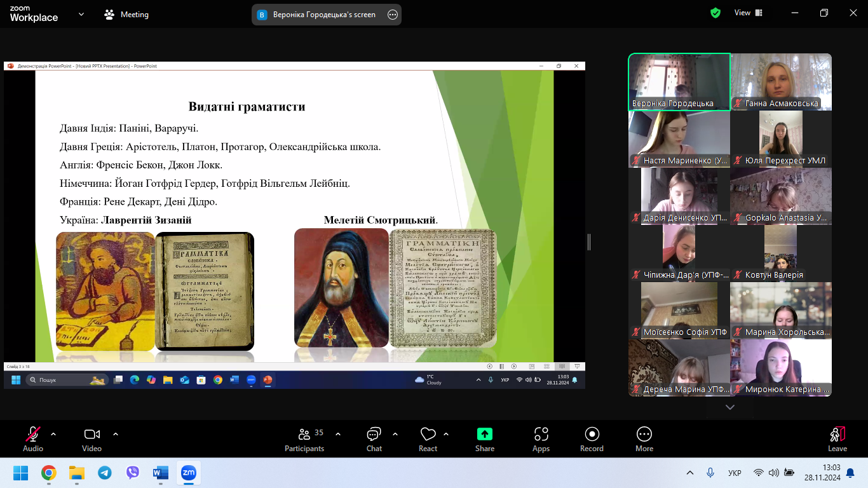Open Google Chrome from the host taskbar
Screen dimensions: 868x488
(x=49, y=473)
